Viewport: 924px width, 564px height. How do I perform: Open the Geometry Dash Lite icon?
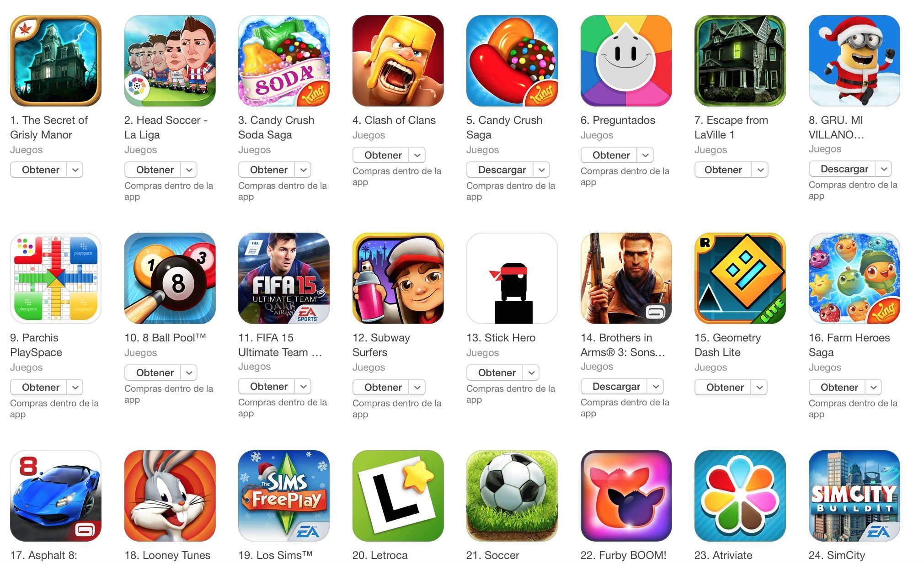[x=740, y=278]
